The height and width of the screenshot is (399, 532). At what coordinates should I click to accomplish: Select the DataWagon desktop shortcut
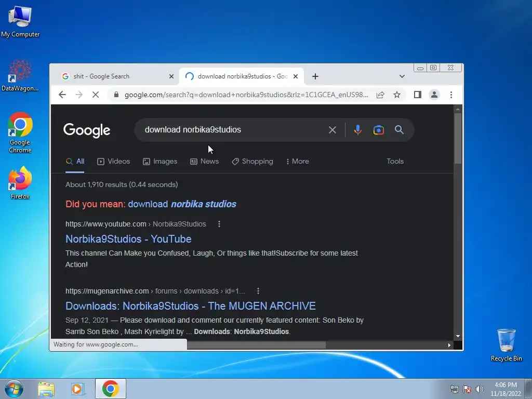coord(20,76)
